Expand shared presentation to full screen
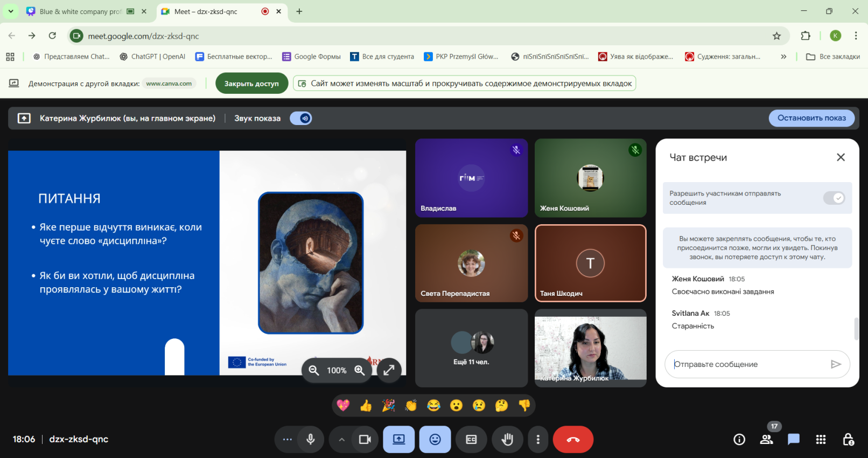The image size is (868, 458). pyautogui.click(x=389, y=370)
